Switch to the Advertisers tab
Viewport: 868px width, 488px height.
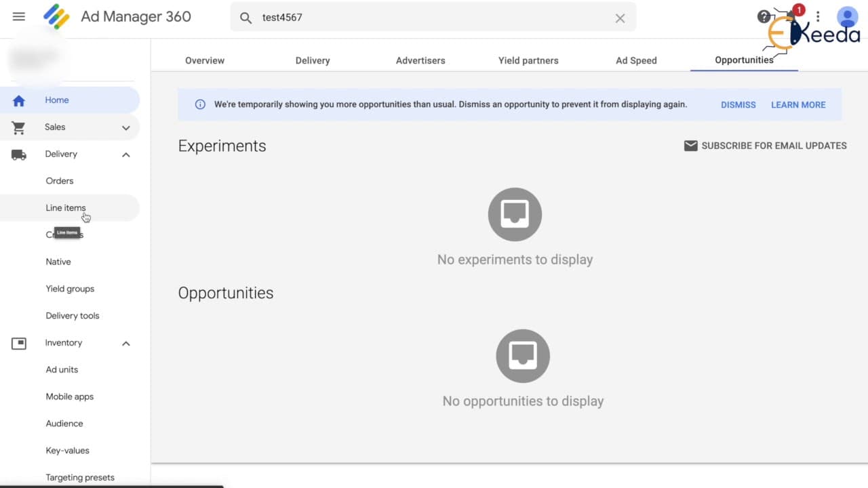pos(420,60)
